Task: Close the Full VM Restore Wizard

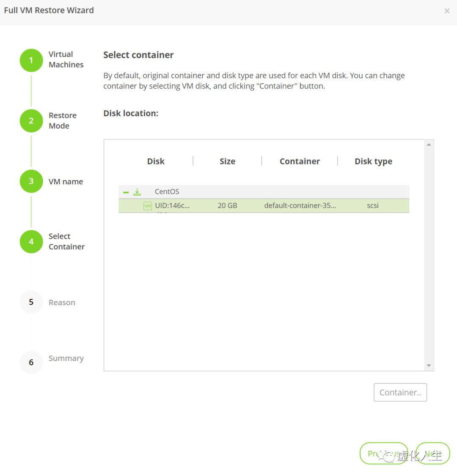Action: click(x=447, y=11)
